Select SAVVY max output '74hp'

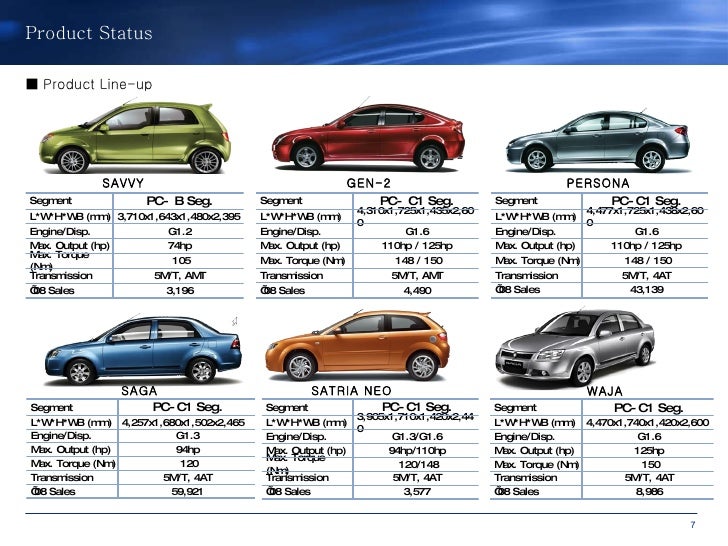coord(180,246)
